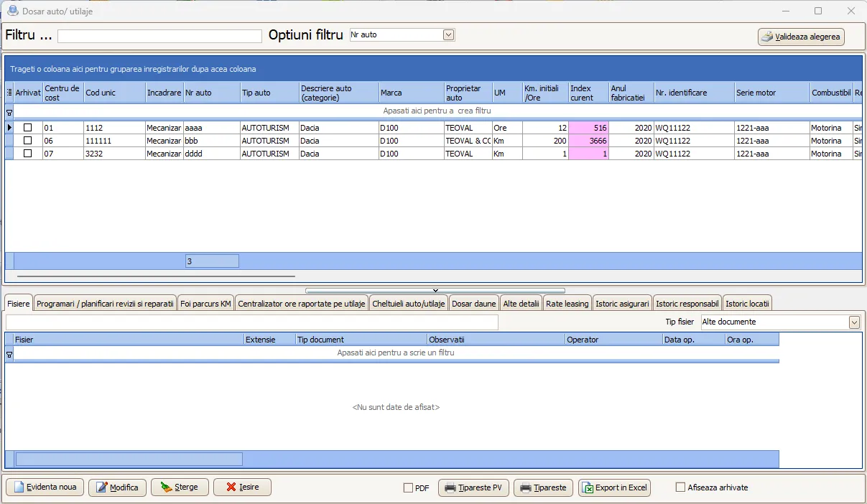Click the Operator column header in Fisiere grid

click(x=613, y=340)
